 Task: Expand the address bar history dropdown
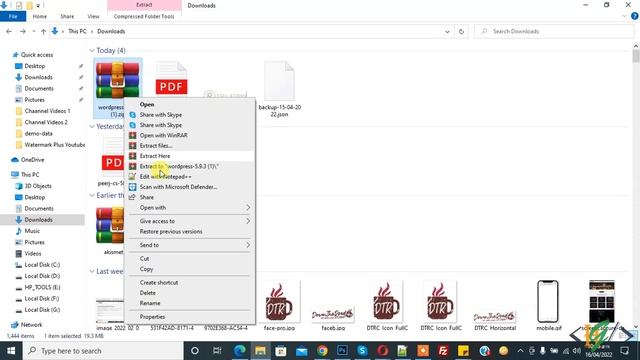pyautogui.click(x=447, y=31)
